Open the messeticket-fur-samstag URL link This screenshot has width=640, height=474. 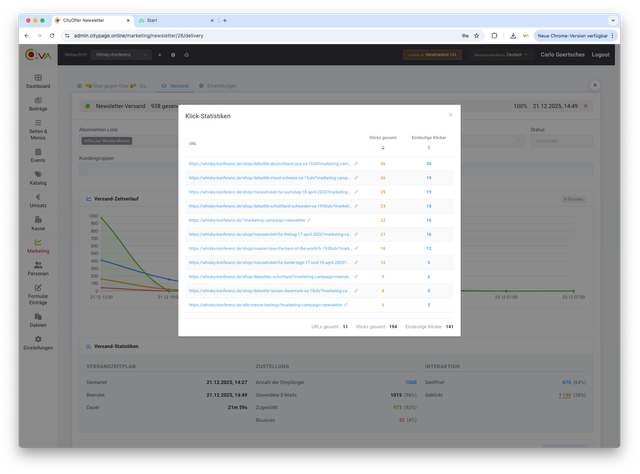point(269,191)
